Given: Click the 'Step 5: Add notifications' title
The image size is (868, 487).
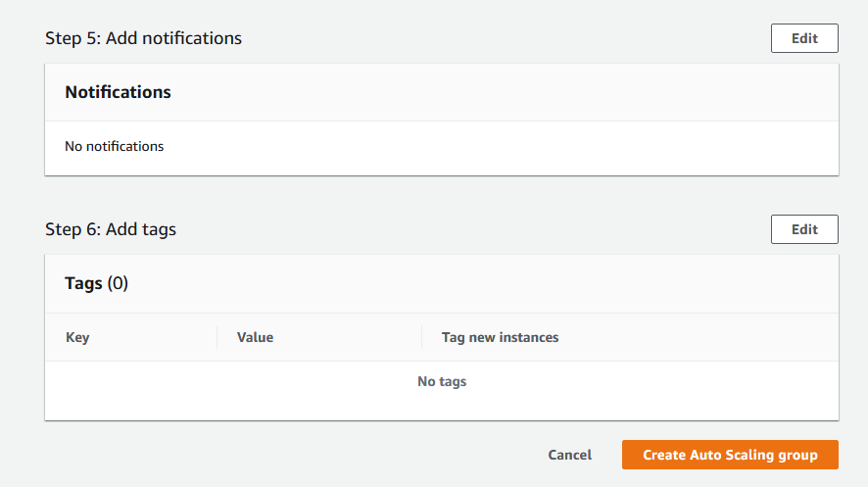Looking at the screenshot, I should coord(143,38).
